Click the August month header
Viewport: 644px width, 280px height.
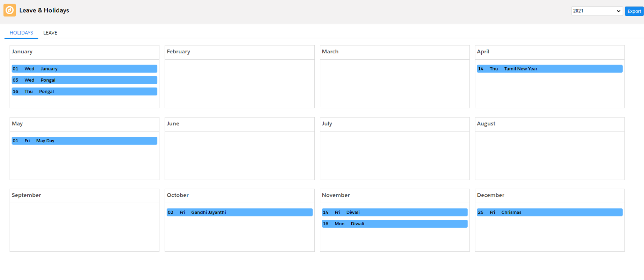tap(486, 124)
